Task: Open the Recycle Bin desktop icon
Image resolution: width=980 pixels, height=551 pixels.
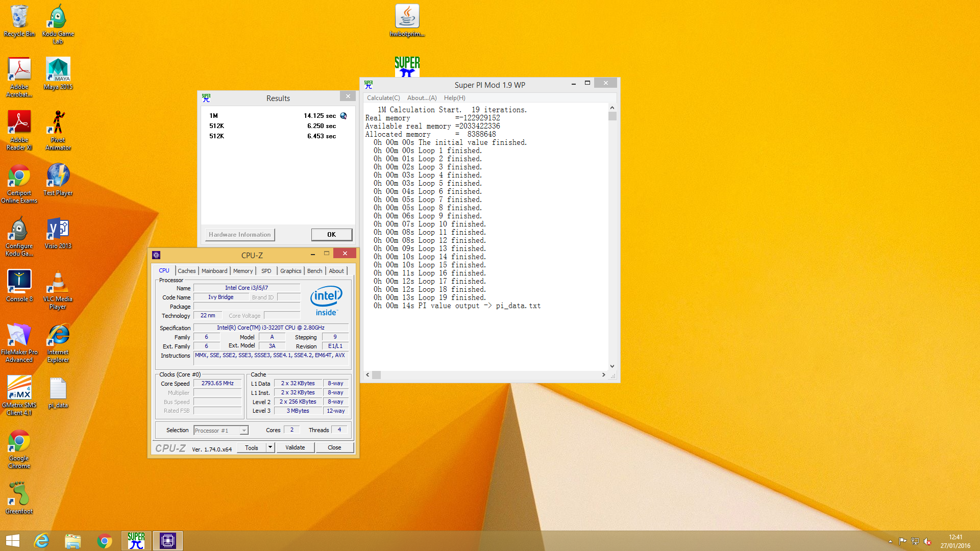Action: coord(19,20)
